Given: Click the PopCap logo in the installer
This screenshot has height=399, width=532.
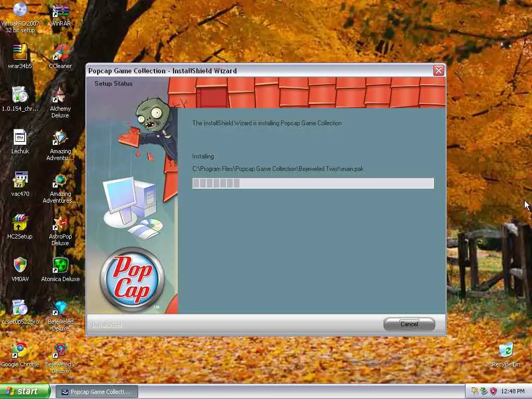Looking at the screenshot, I should pos(132,280).
